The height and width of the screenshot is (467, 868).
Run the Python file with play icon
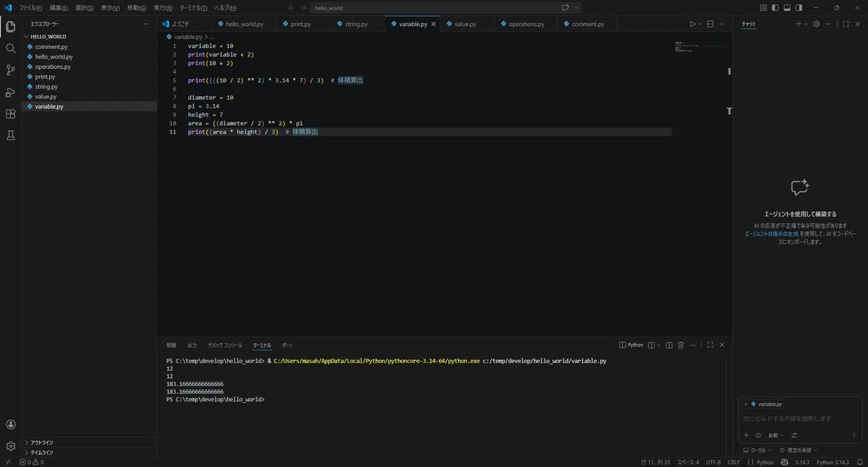[x=692, y=24]
